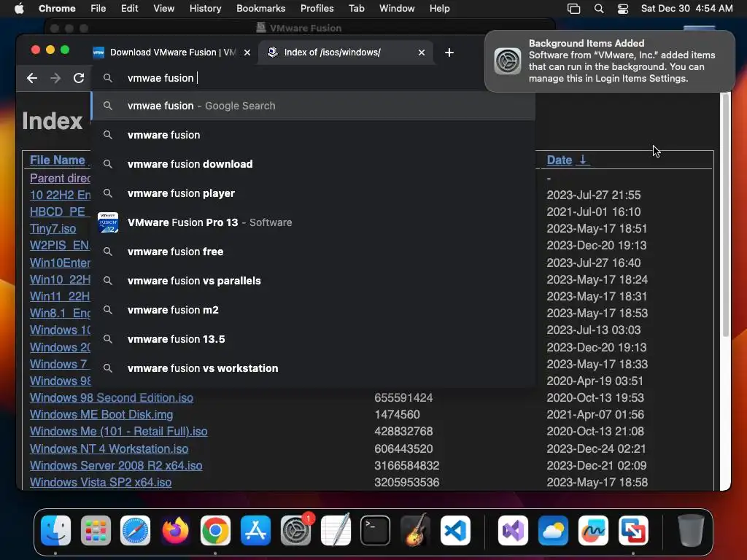Open the Window menu
The image size is (747, 560).
397,9
